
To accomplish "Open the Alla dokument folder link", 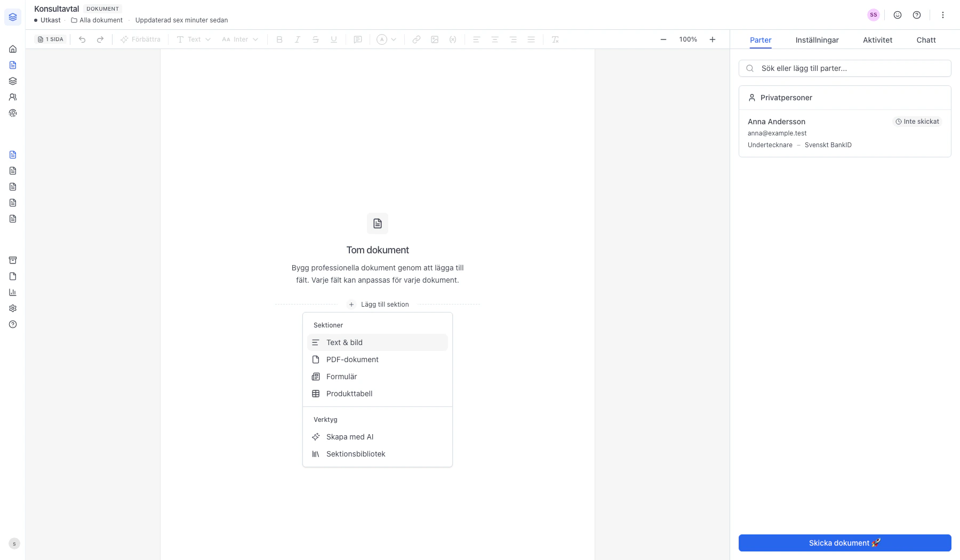I will tap(97, 20).
